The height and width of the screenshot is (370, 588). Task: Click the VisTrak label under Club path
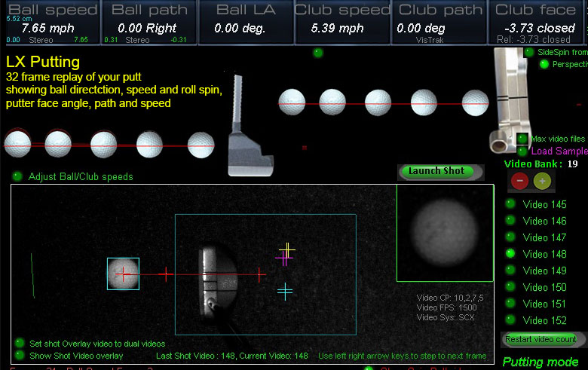(x=430, y=40)
